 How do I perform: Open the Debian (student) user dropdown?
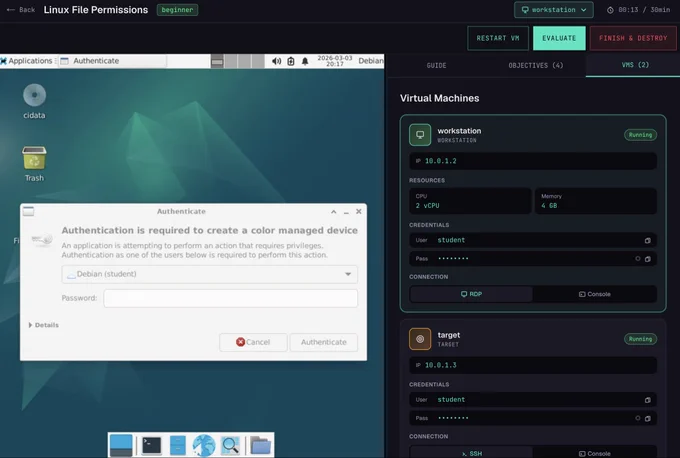point(209,274)
